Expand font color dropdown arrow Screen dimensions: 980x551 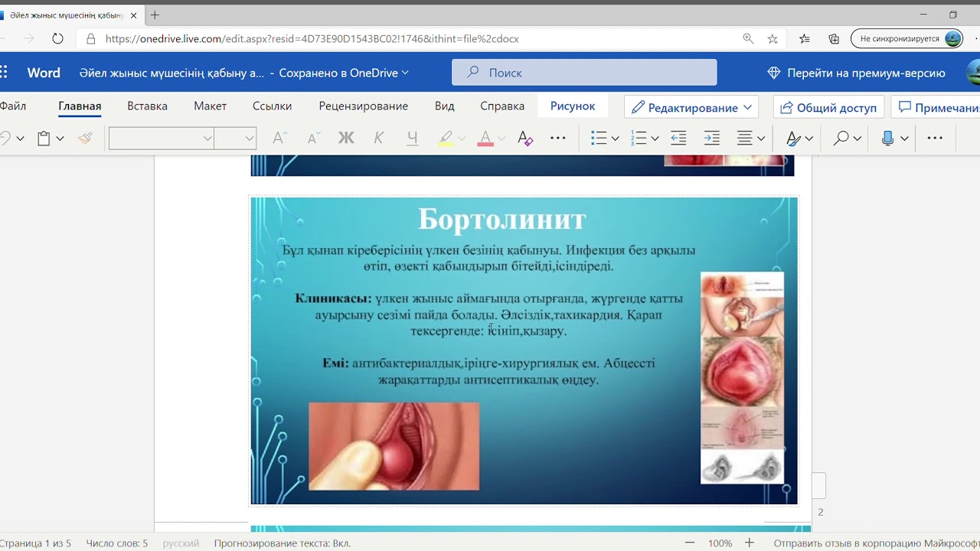click(501, 139)
